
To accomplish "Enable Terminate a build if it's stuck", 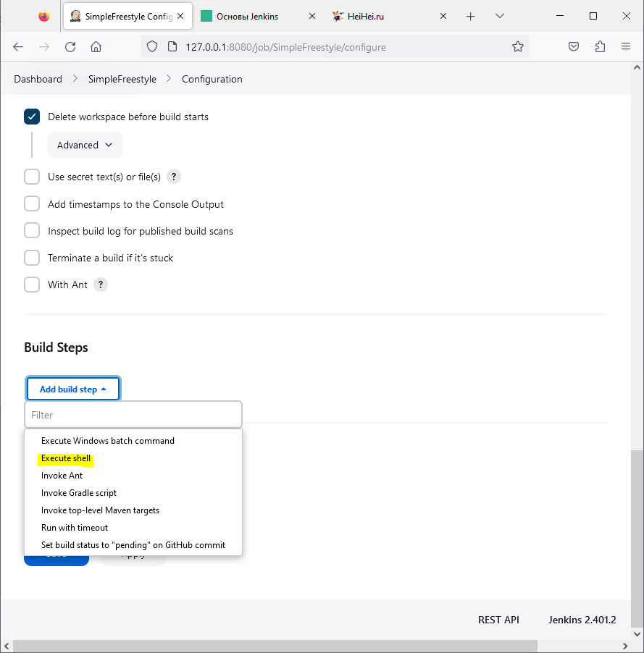I will [x=32, y=258].
